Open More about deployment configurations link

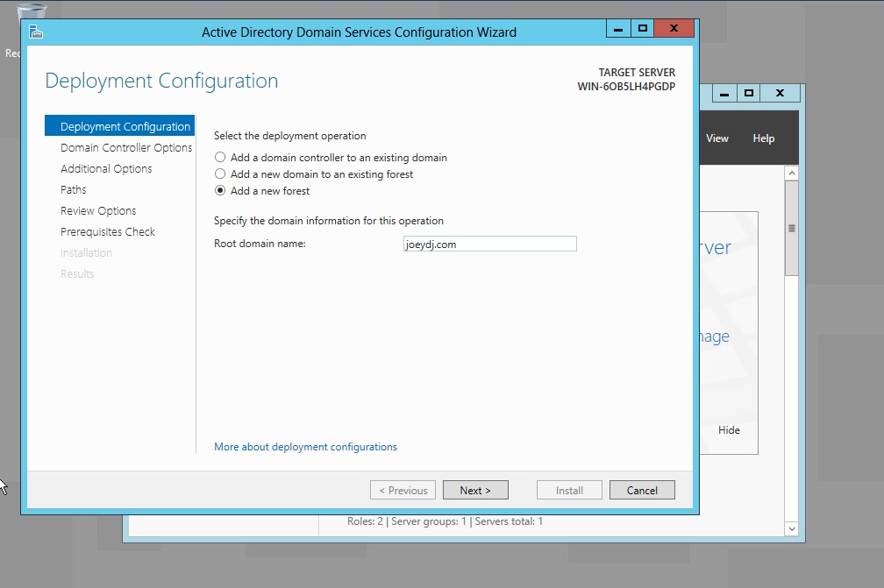tap(305, 447)
